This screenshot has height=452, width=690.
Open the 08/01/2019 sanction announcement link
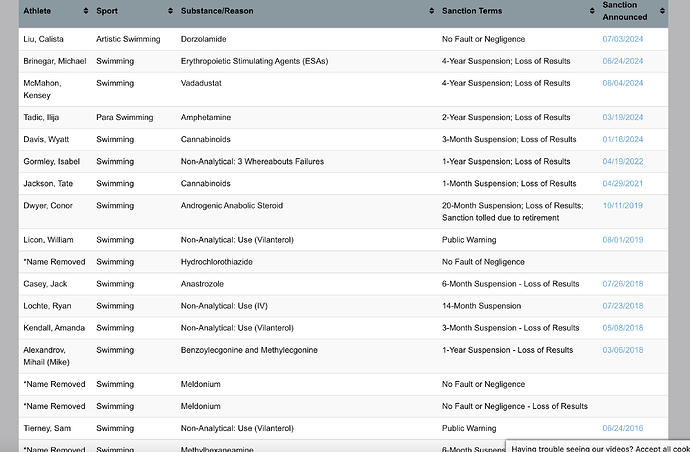[x=623, y=240]
